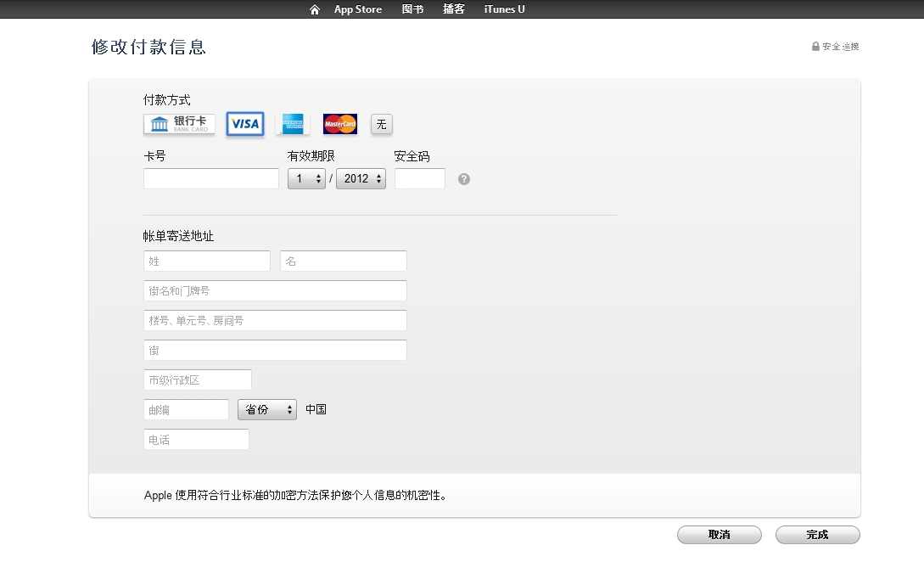Image resolution: width=924 pixels, height=579 pixels.
Task: Open the iTunes U tab
Action: tap(504, 9)
